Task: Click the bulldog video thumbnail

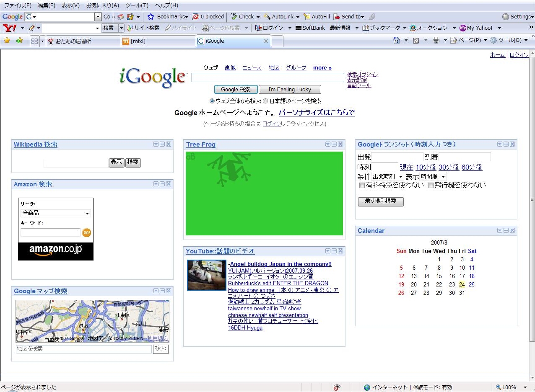Action: [x=207, y=275]
